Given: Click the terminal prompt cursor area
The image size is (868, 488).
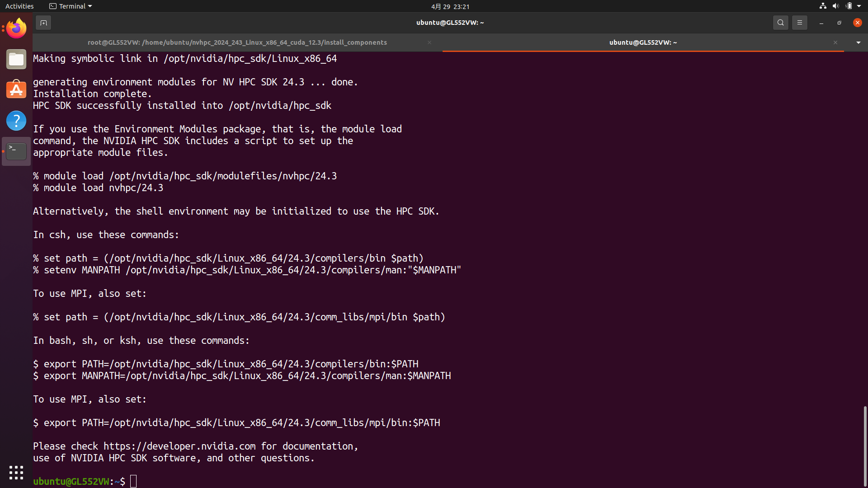Looking at the screenshot, I should 133,481.
